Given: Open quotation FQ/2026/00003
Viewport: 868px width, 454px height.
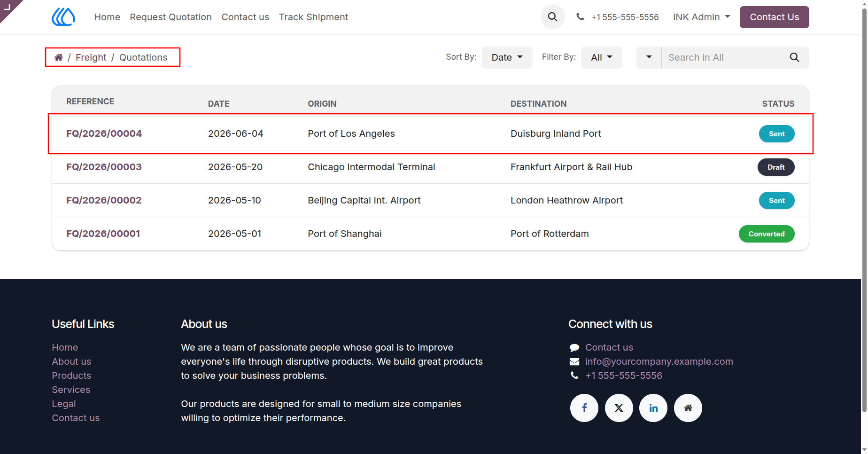Looking at the screenshot, I should [104, 167].
